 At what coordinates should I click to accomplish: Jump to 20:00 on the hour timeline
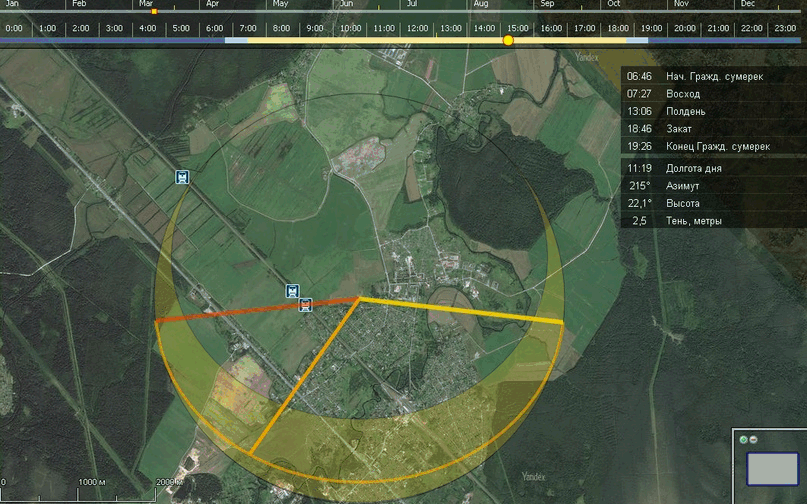685,28
